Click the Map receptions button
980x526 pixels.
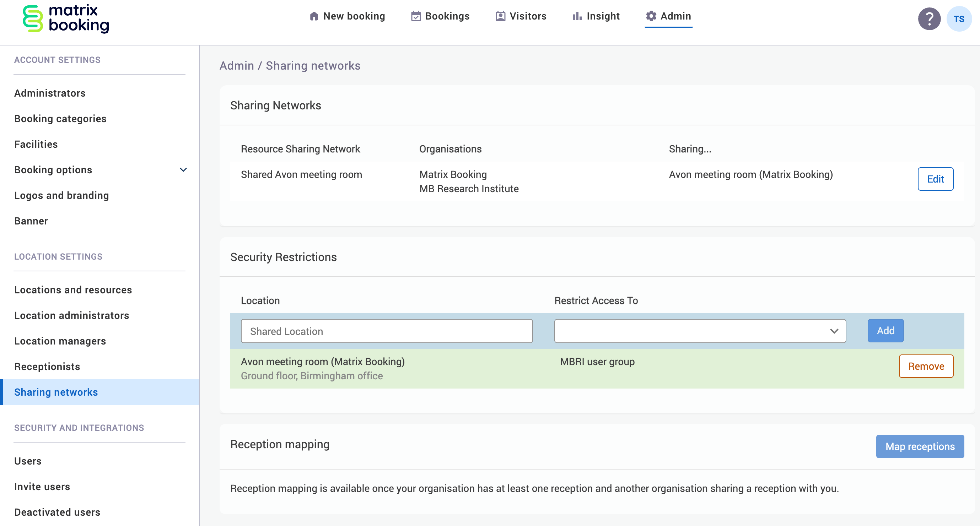point(920,446)
